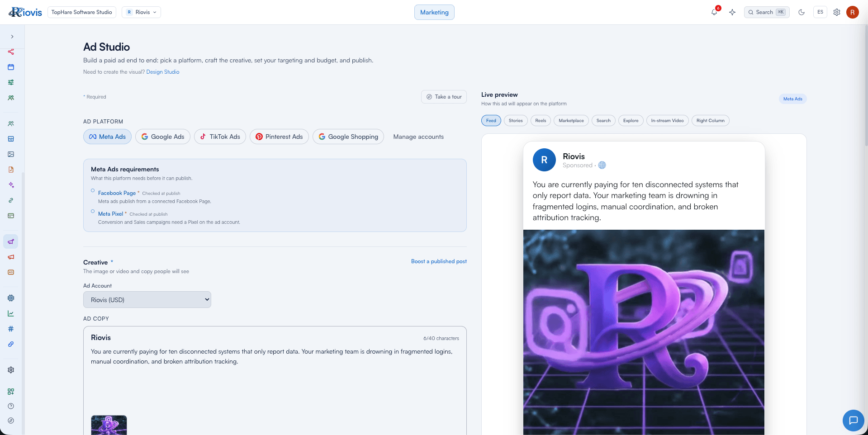868x435 pixels.
Task: Select the ad creative image thumbnail
Action: point(109,425)
